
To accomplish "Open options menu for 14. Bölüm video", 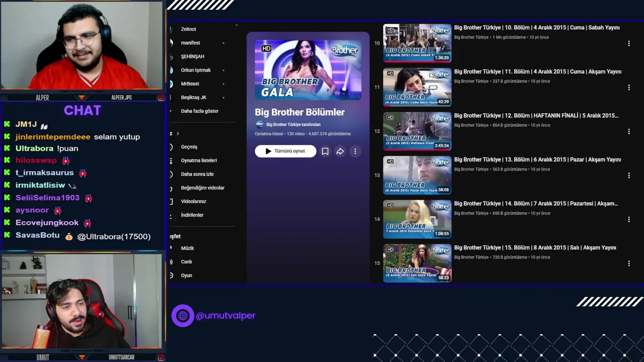I will 629,220.
